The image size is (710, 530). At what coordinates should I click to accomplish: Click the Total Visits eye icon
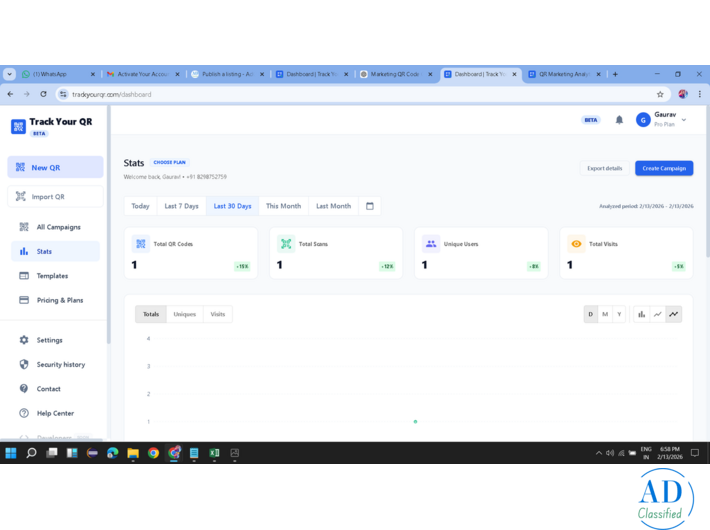(x=576, y=244)
